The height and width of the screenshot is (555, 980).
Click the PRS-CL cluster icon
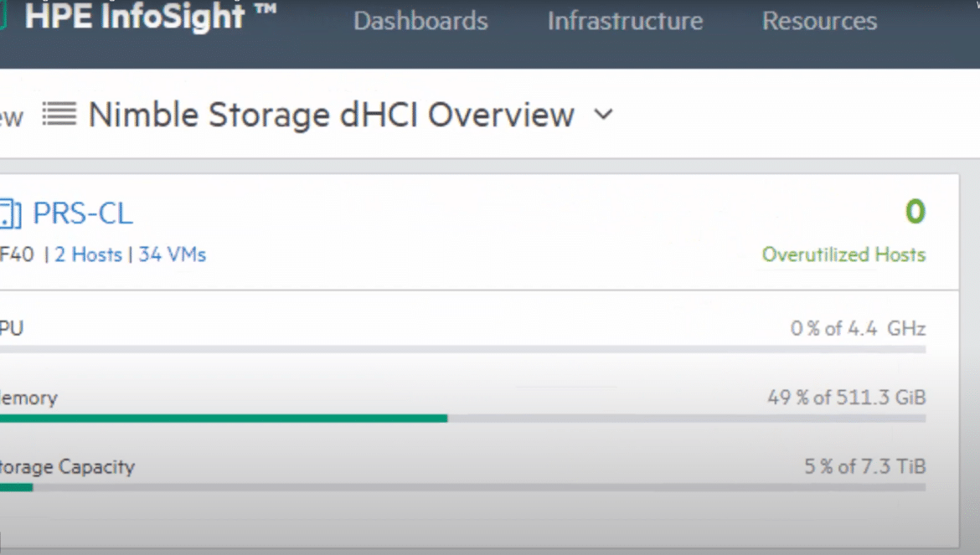point(10,214)
